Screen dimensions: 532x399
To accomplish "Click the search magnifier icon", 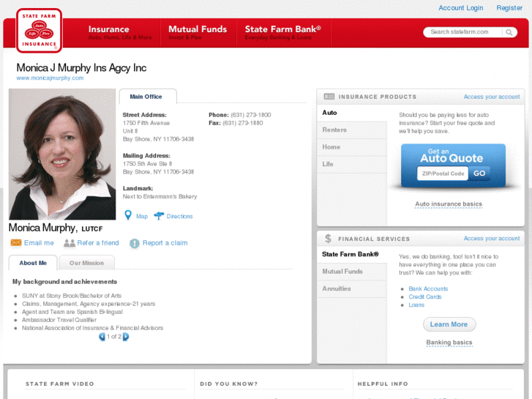I will point(509,32).
